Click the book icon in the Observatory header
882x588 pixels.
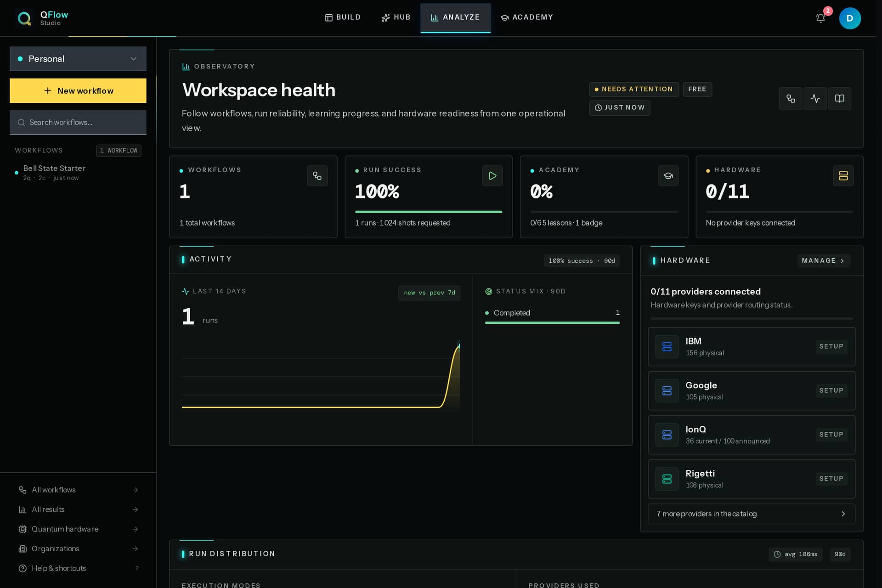point(839,98)
